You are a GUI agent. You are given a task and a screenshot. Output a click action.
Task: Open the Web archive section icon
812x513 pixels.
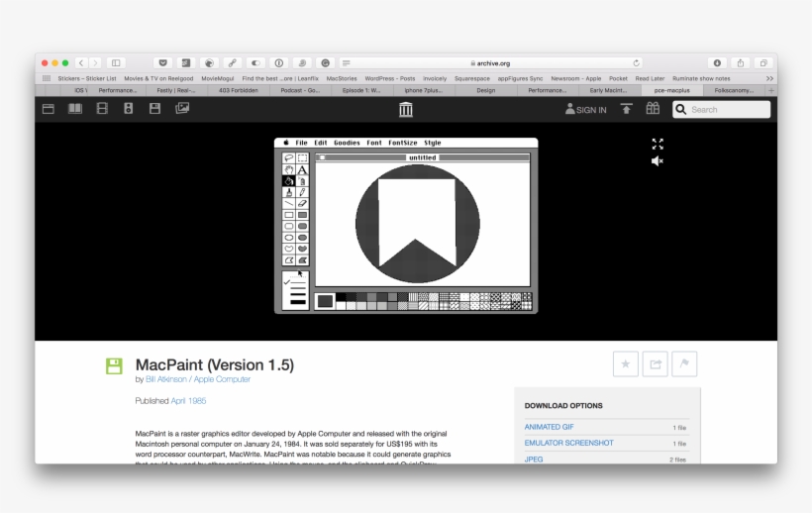49,109
